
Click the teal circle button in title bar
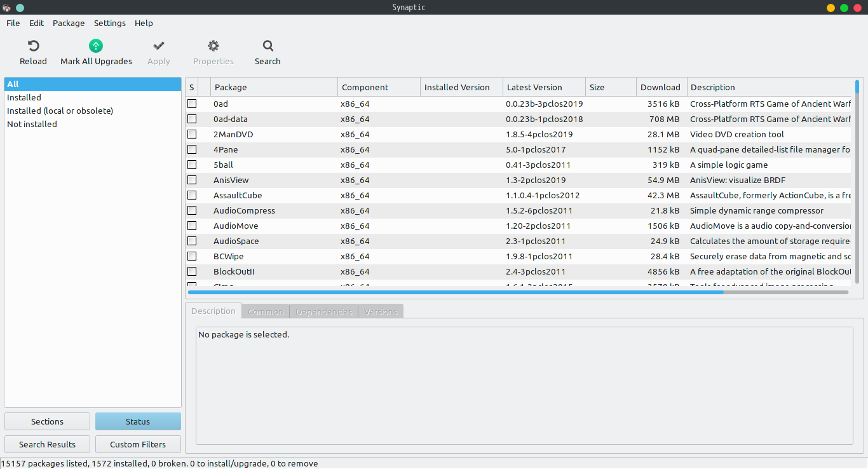[20, 8]
